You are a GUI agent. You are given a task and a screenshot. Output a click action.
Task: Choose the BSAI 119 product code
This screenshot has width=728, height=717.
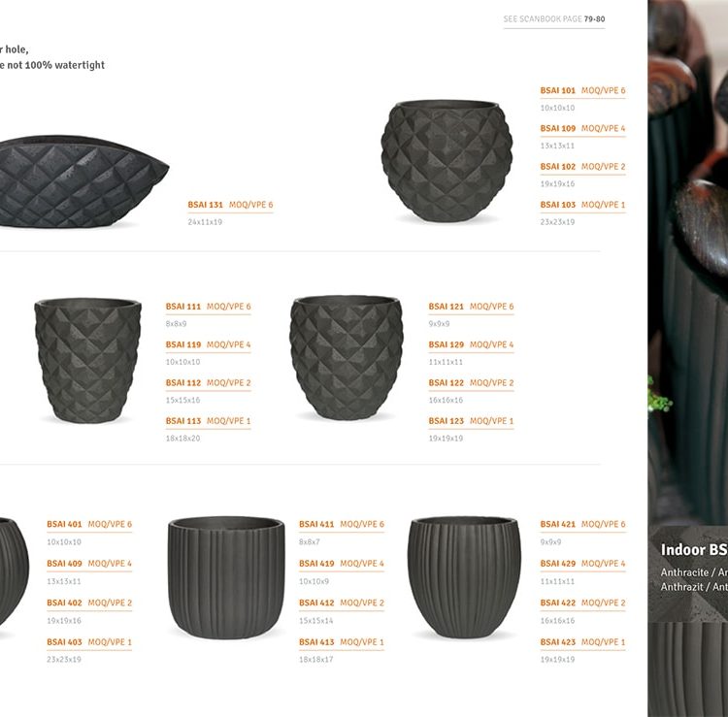(183, 344)
